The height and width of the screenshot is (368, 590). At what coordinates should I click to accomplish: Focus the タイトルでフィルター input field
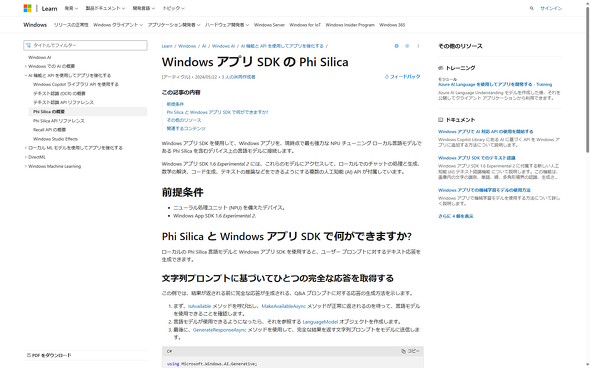click(85, 45)
